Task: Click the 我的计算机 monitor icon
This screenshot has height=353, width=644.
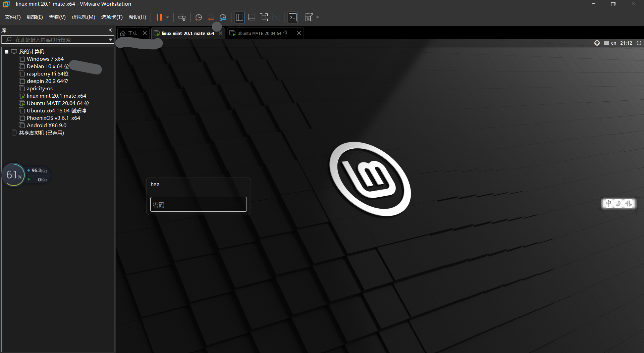Action: [14, 52]
